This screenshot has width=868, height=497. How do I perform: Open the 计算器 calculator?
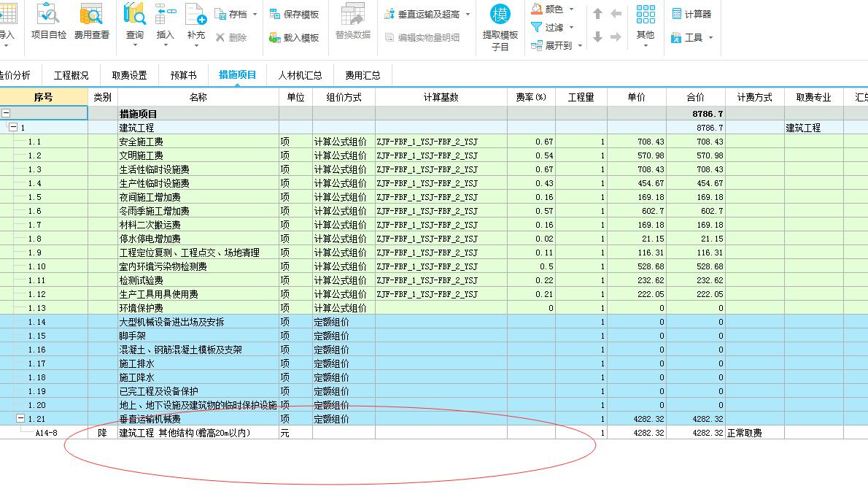[691, 14]
